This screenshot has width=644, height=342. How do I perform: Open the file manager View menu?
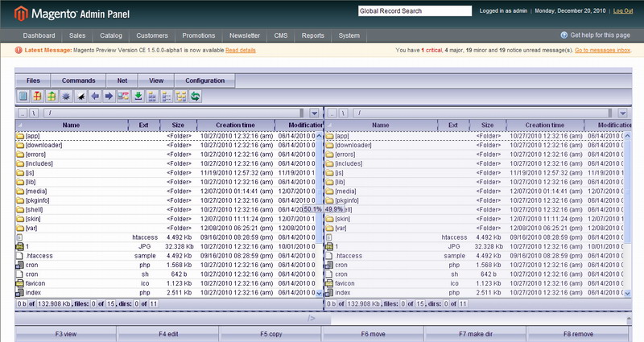click(156, 80)
